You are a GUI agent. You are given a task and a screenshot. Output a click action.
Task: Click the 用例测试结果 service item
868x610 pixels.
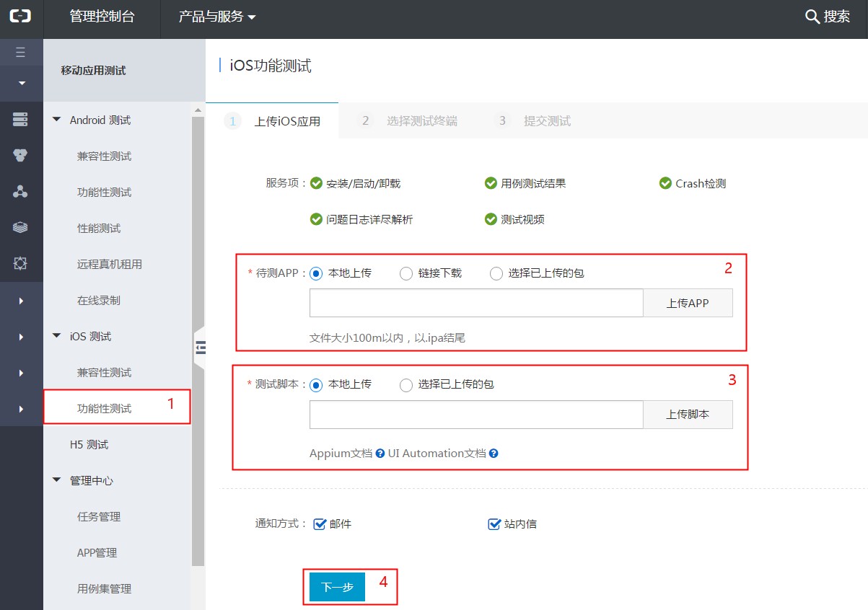[525, 184]
